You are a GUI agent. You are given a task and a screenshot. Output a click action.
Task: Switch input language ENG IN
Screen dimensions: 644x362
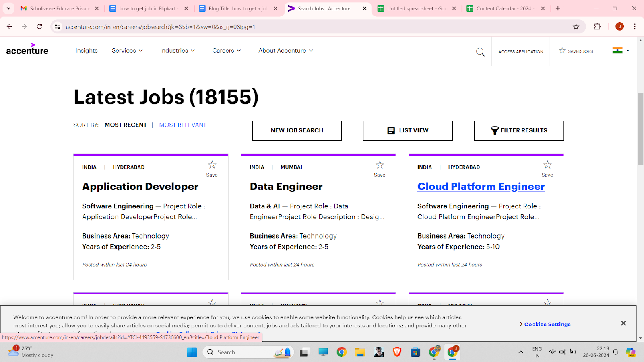537,352
